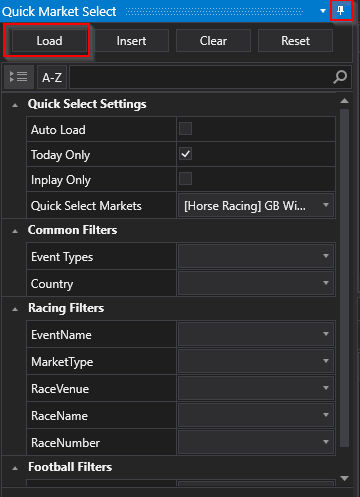The width and height of the screenshot is (360, 497).
Task: Click the Load button
Action: click(x=49, y=41)
